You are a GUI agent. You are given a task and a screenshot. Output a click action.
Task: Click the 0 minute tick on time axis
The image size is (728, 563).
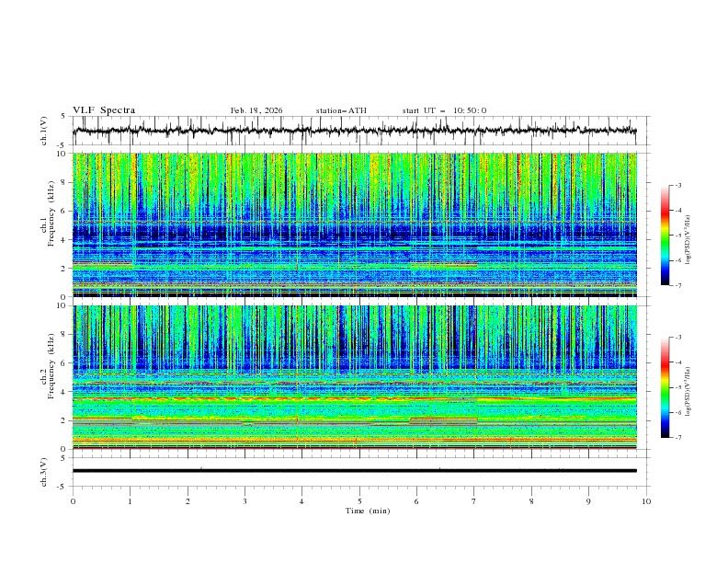click(73, 501)
